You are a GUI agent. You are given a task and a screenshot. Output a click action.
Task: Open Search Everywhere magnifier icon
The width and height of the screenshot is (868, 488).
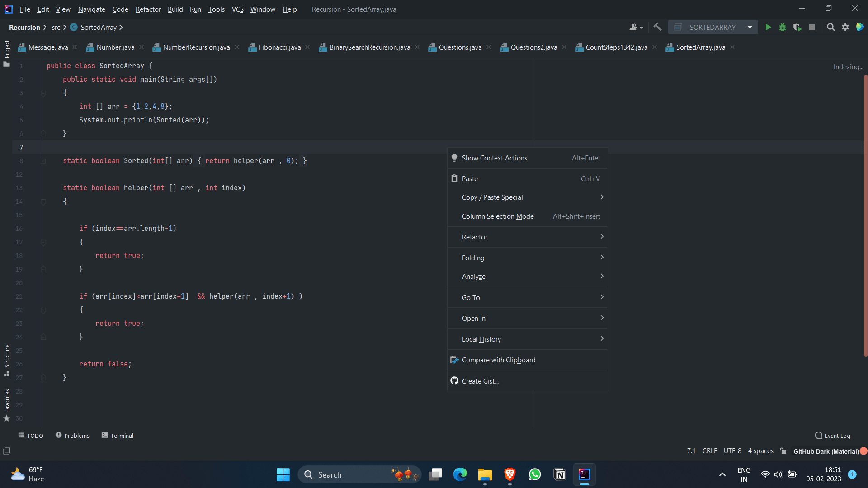(830, 28)
